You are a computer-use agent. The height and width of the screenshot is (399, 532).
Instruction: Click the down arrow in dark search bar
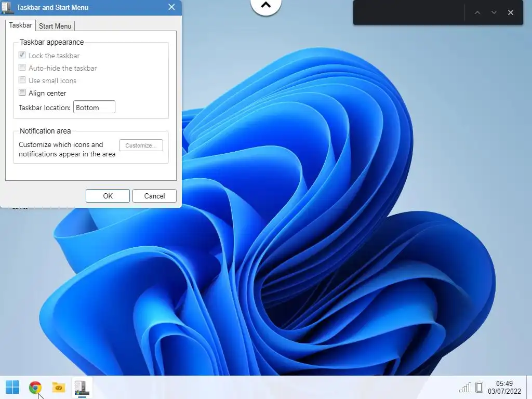click(x=494, y=12)
